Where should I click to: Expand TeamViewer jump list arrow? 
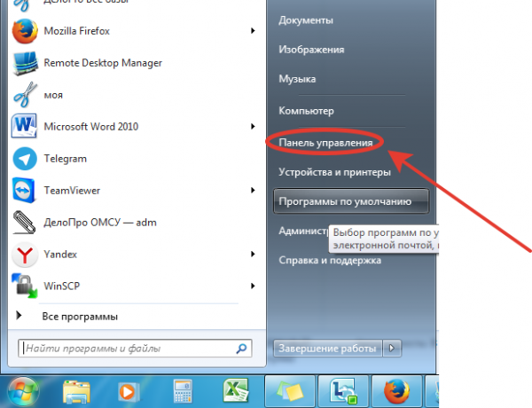[x=253, y=191]
